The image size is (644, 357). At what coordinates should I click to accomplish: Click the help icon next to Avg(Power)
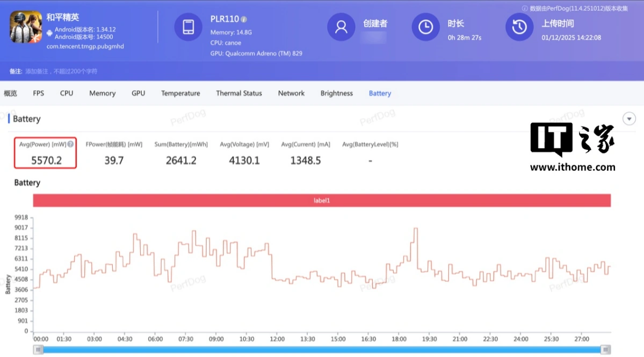pos(71,144)
